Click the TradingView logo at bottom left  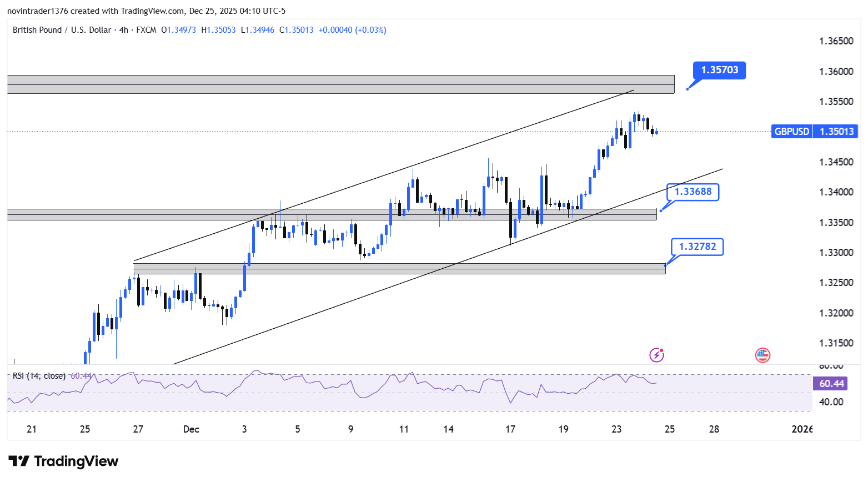pos(63,461)
